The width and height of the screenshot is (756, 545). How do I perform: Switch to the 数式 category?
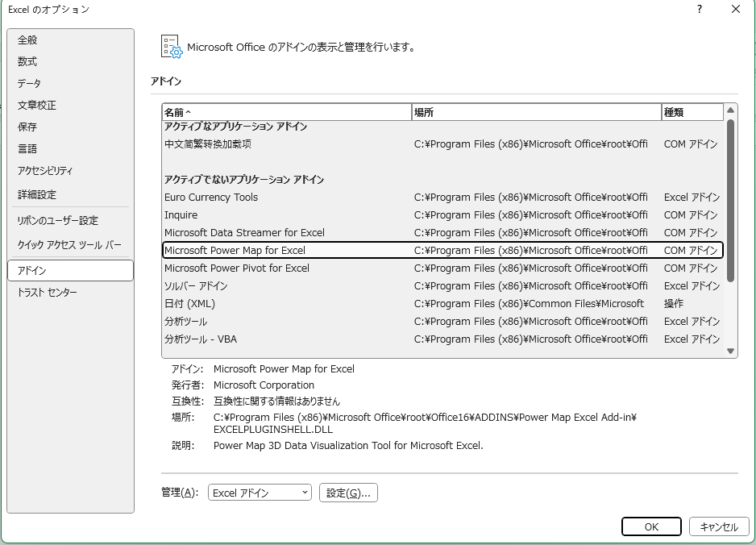pos(28,62)
